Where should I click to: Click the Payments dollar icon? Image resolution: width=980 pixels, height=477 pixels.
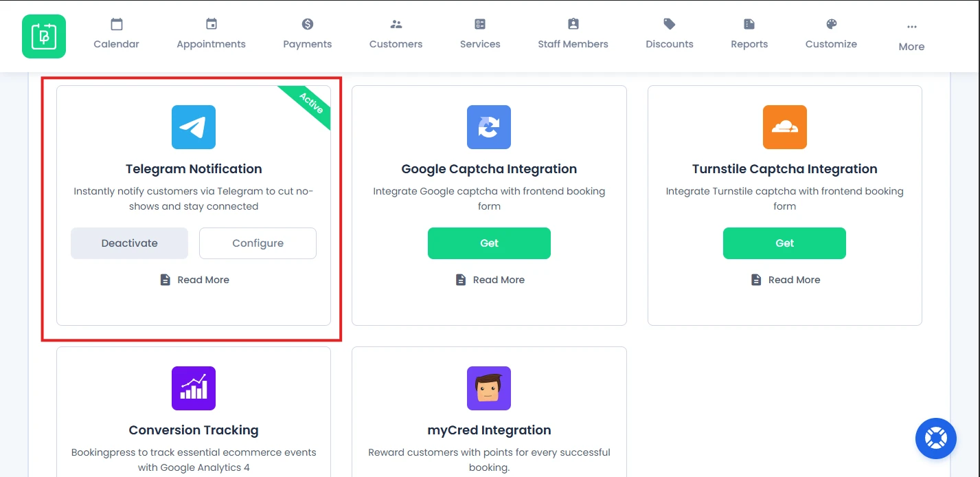click(308, 24)
